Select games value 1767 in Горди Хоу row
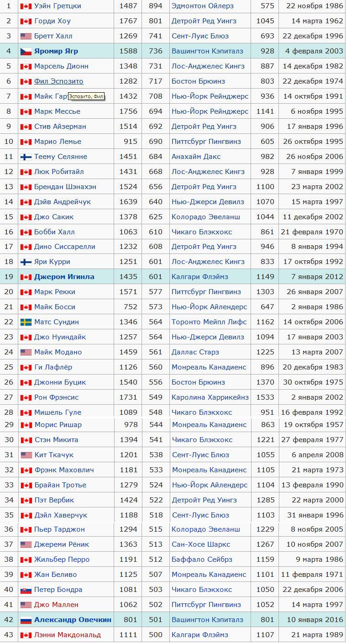Image resolution: width=346 pixels, height=644 pixels. pyautogui.click(x=128, y=21)
